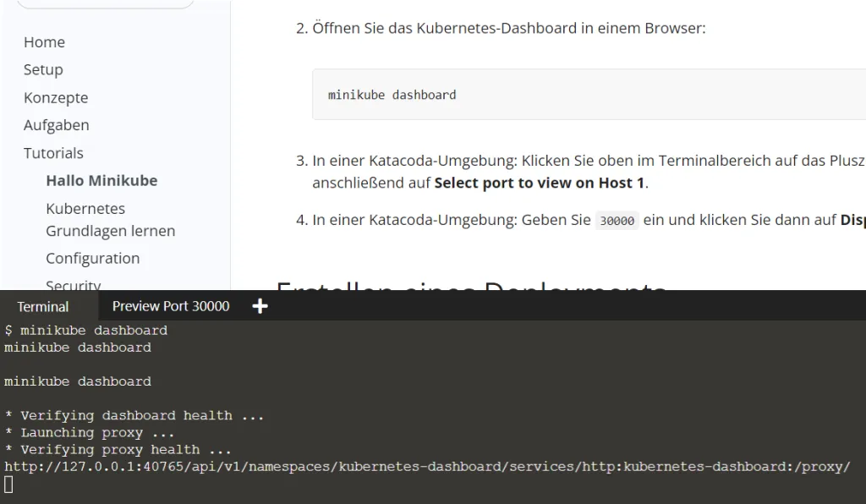Image resolution: width=866 pixels, height=504 pixels.
Task: Open the Konzepte section
Action: point(56,98)
